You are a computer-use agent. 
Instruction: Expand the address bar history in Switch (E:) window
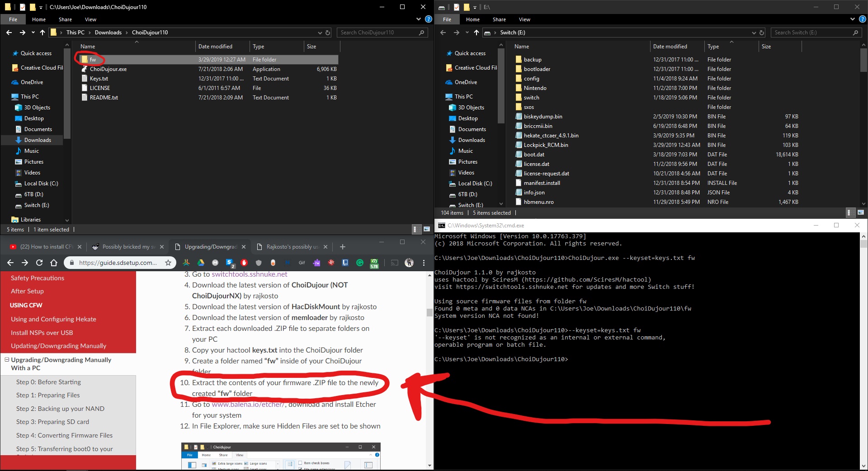click(754, 33)
